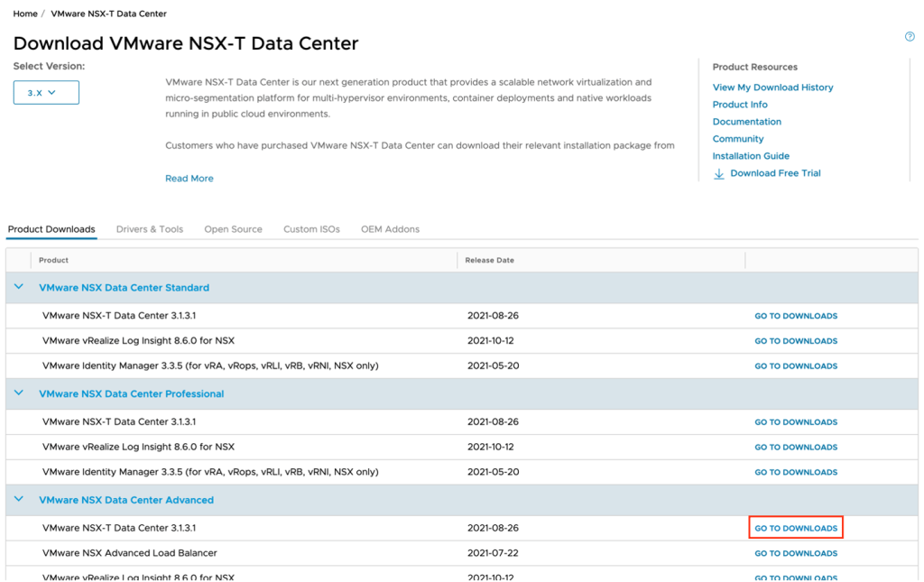
Task: Select the Custom ISOs tab
Action: 311,229
